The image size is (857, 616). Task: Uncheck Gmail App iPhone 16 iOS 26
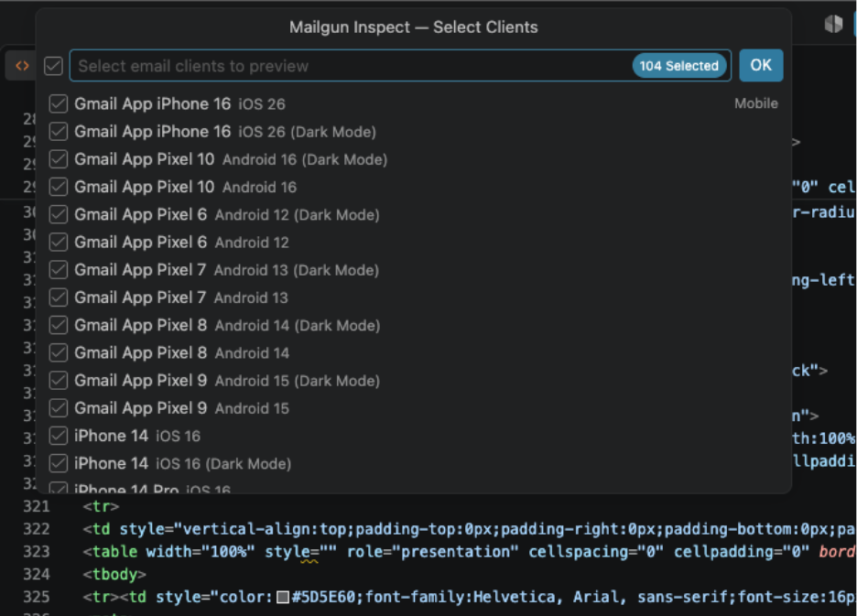59,103
